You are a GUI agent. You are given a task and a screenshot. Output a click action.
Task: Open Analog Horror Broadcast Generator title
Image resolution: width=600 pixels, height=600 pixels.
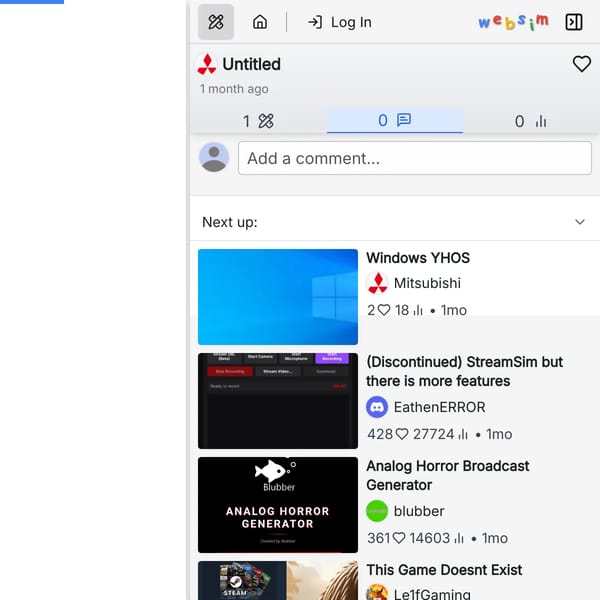(448, 475)
